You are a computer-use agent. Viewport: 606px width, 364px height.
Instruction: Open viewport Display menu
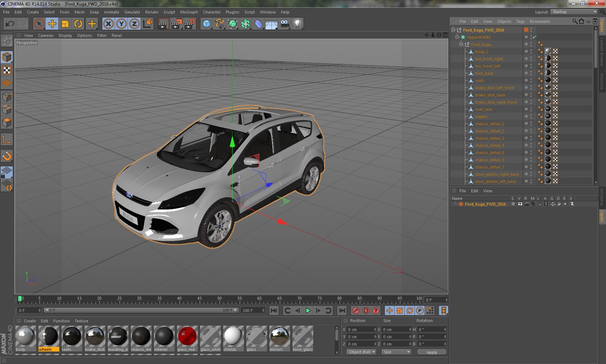click(65, 35)
